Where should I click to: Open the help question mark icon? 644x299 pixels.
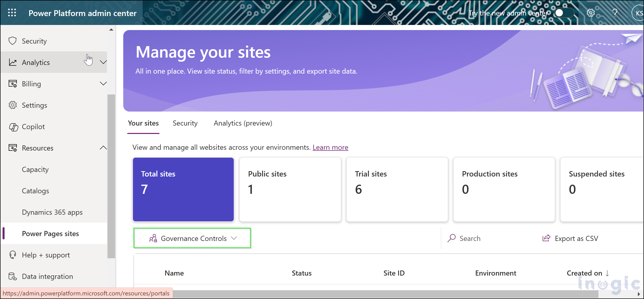click(x=615, y=13)
